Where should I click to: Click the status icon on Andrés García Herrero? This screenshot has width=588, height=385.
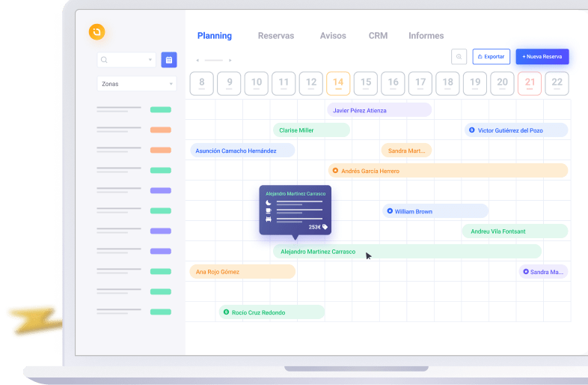coord(335,171)
